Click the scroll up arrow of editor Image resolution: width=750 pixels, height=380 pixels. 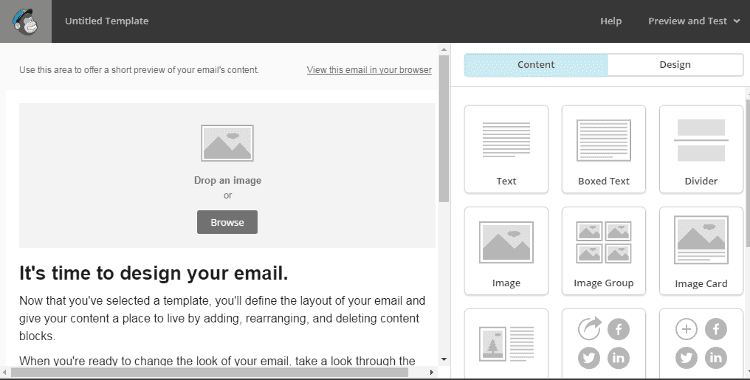point(444,49)
